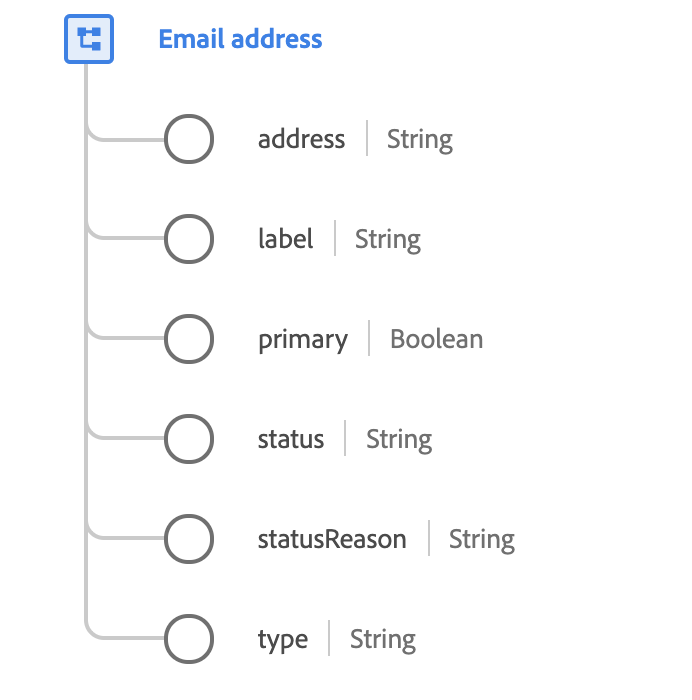Viewport: 692px width, 700px height.
Task: Click the circle node beside label
Action: (188, 239)
